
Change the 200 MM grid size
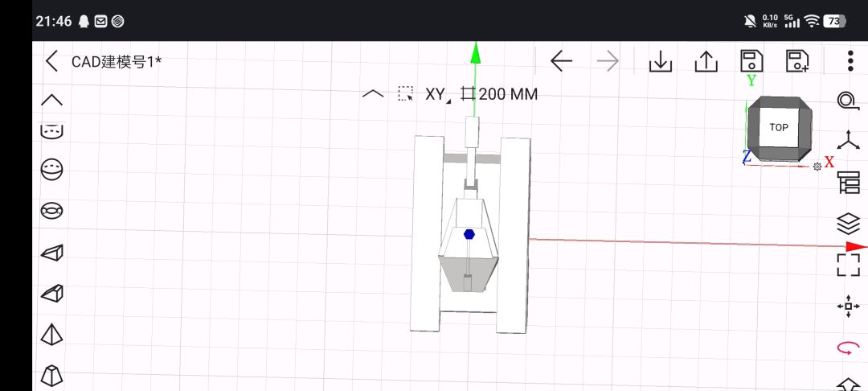(x=500, y=94)
